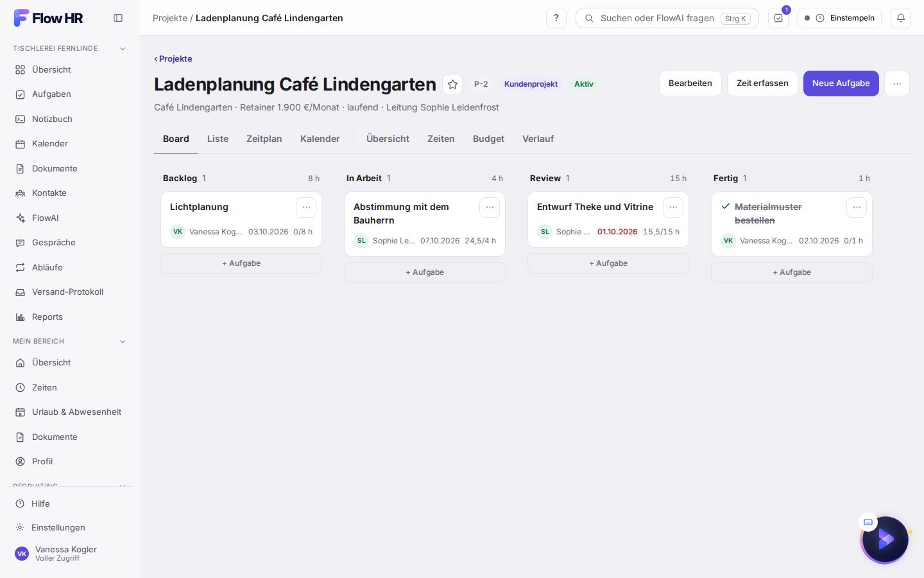
Task: Open the FlowAI floating assistant button
Action: (x=886, y=539)
